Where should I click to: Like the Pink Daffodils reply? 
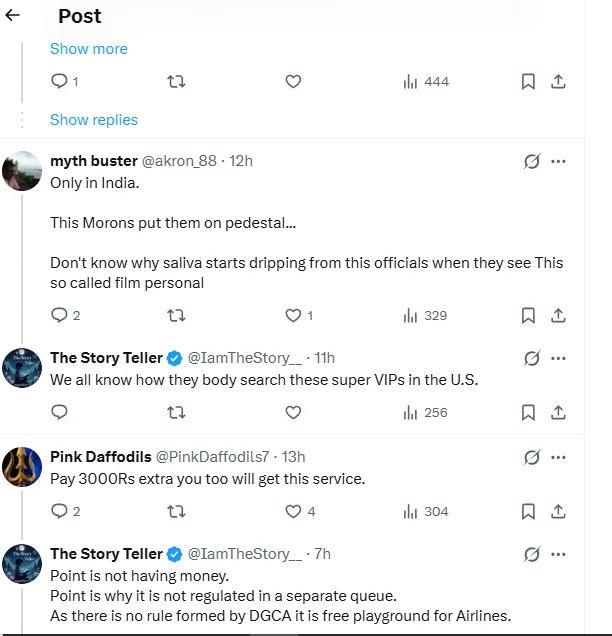click(x=293, y=511)
